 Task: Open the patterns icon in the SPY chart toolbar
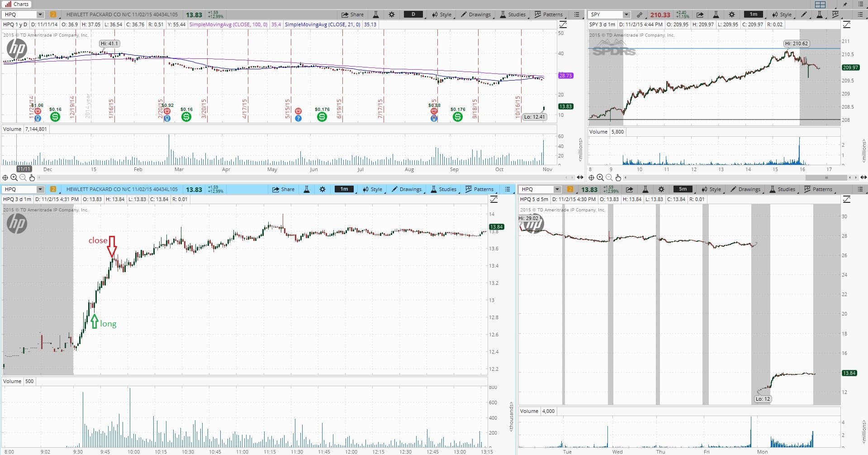835,14
